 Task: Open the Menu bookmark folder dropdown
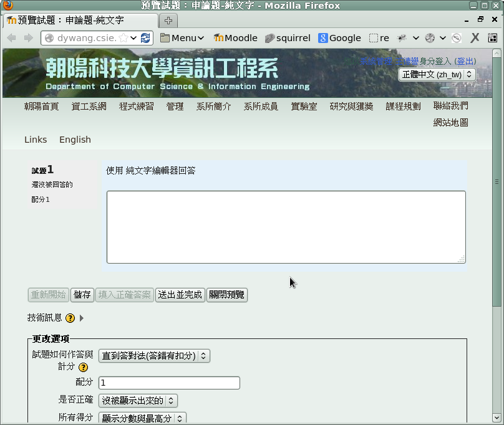click(182, 38)
